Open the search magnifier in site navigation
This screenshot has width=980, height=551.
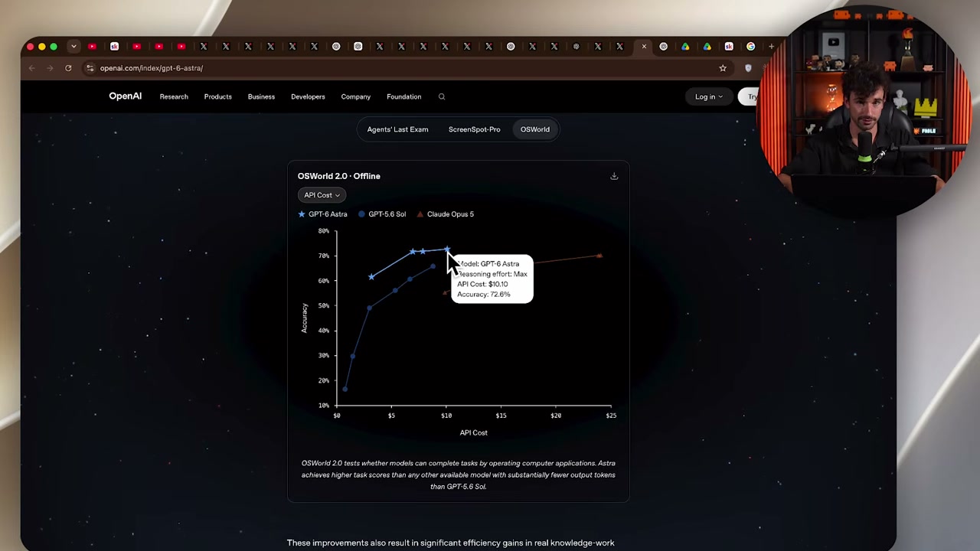[442, 96]
